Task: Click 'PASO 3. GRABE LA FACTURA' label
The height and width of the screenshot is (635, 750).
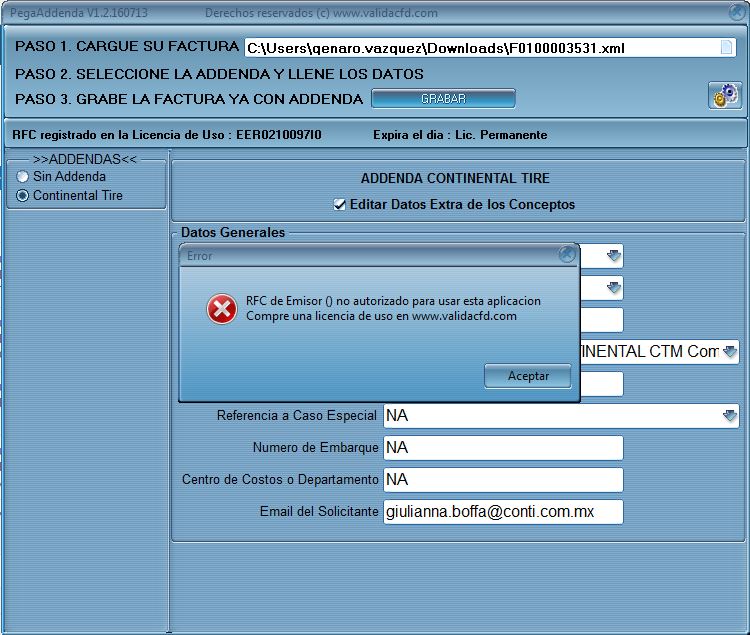Action: [x=189, y=99]
